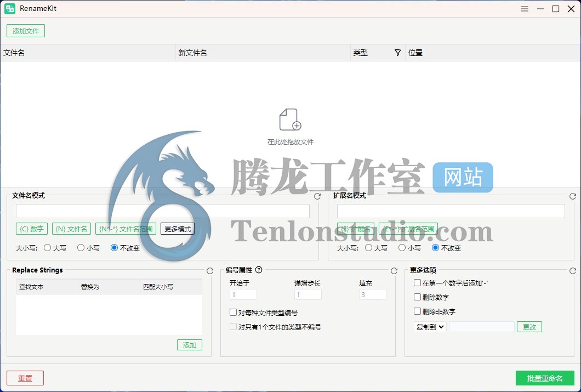Click the type column filter icon
This screenshot has height=392, width=581.
click(398, 53)
